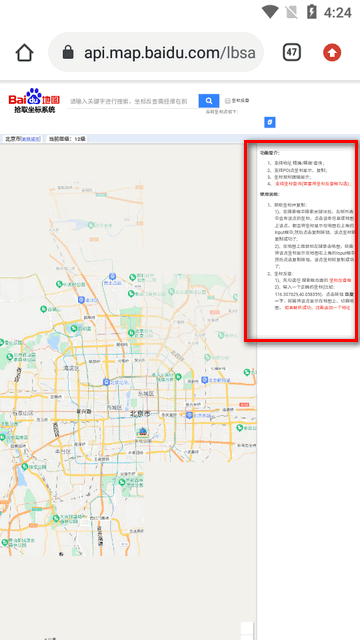Click the blue copy coordinates button
The width and height of the screenshot is (360, 640).
(270, 122)
